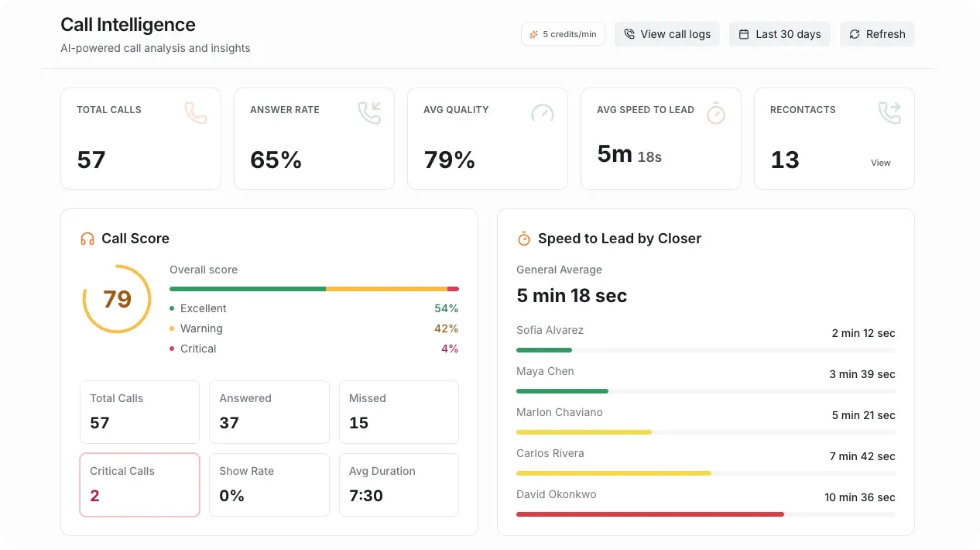Click Carlos Rivera's yellow progress bar
This screenshot has width=980, height=550.
[614, 473]
